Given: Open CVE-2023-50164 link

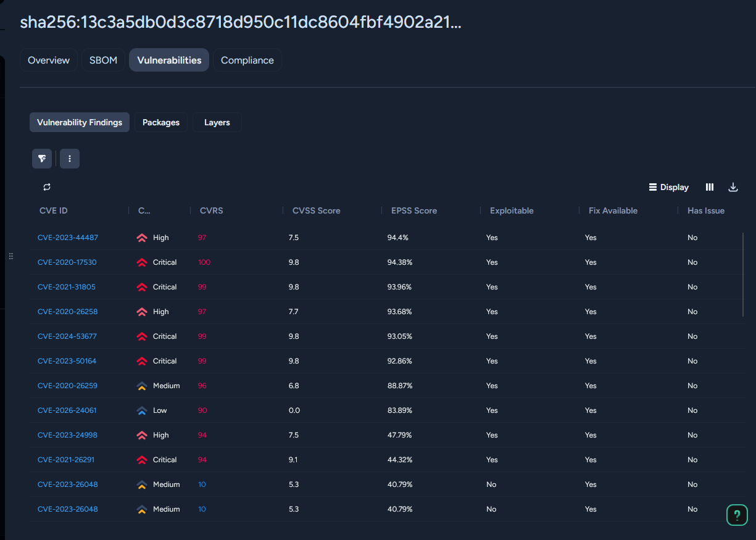Looking at the screenshot, I should pyautogui.click(x=67, y=361).
